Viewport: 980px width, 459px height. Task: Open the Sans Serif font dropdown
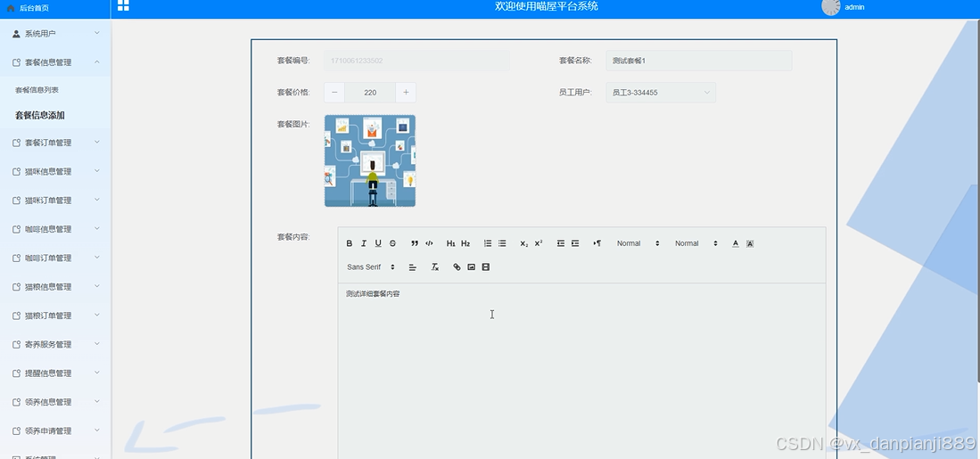tap(371, 267)
